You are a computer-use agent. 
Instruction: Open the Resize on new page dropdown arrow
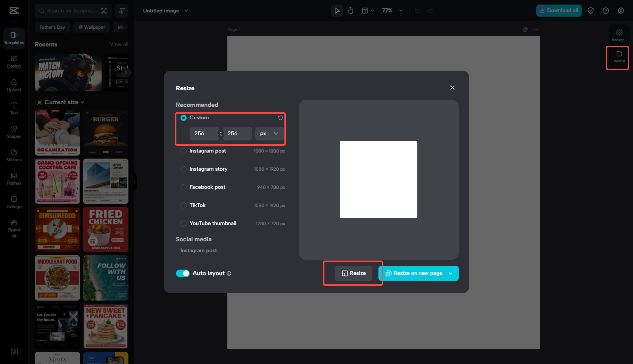coord(451,273)
